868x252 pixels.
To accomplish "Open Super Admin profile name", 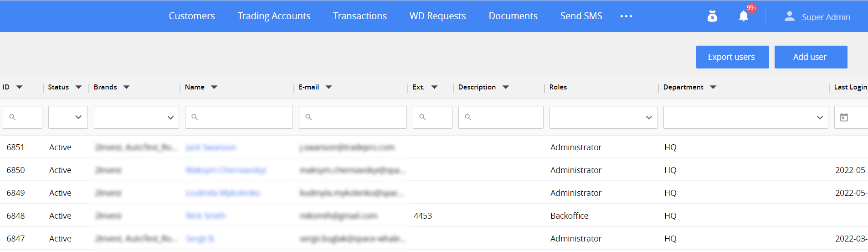I will pos(826,17).
